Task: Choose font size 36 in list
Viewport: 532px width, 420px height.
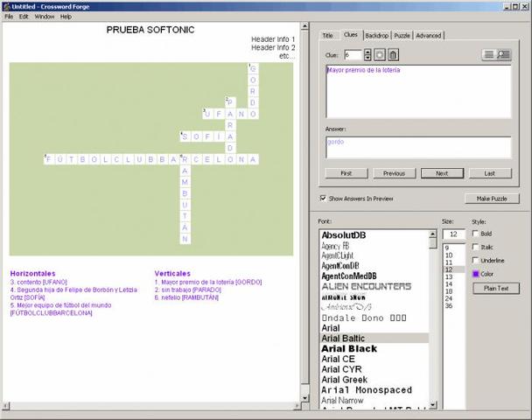Action: [x=449, y=305]
